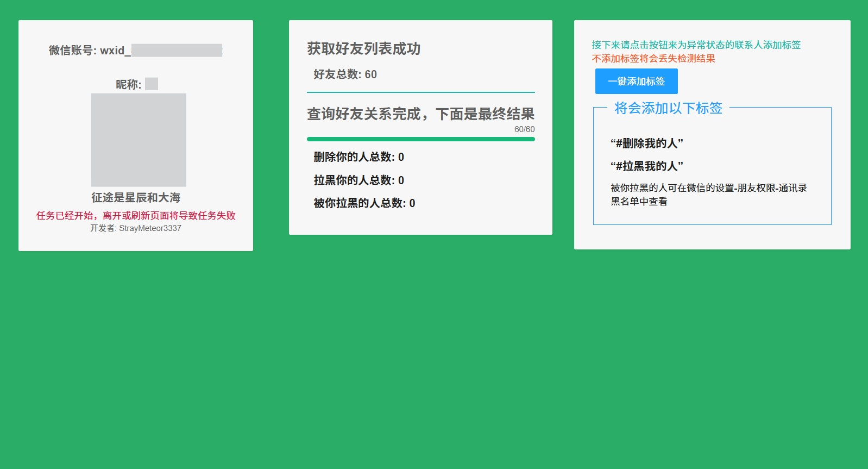Click the 昵称 nickname label
This screenshot has height=469, width=868.
pyautogui.click(x=129, y=84)
